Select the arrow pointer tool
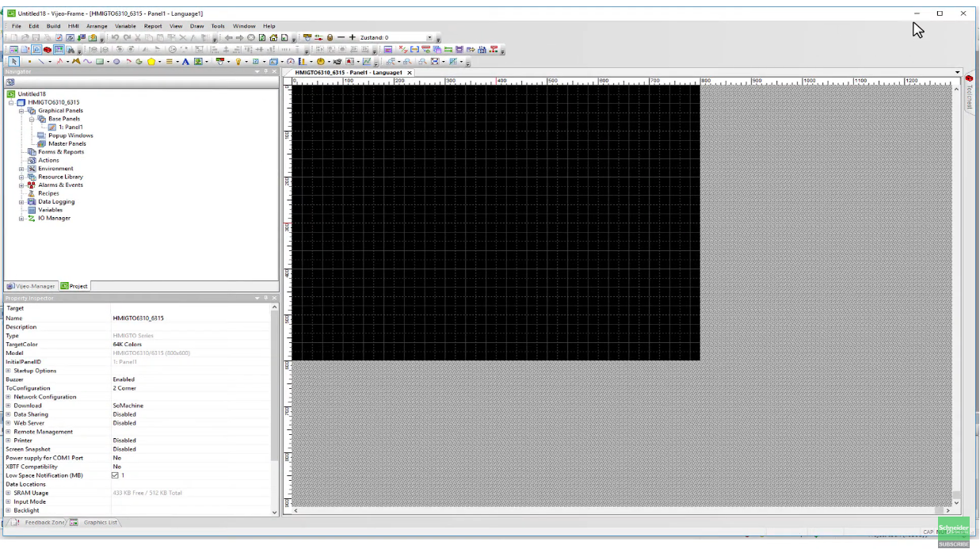980x549 pixels. (x=13, y=61)
